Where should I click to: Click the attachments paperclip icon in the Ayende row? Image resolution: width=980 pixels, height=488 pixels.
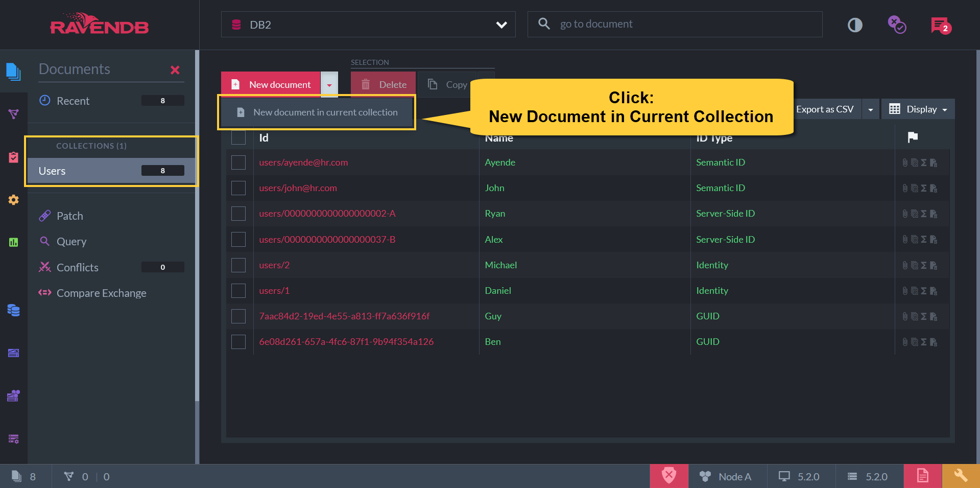pyautogui.click(x=905, y=162)
